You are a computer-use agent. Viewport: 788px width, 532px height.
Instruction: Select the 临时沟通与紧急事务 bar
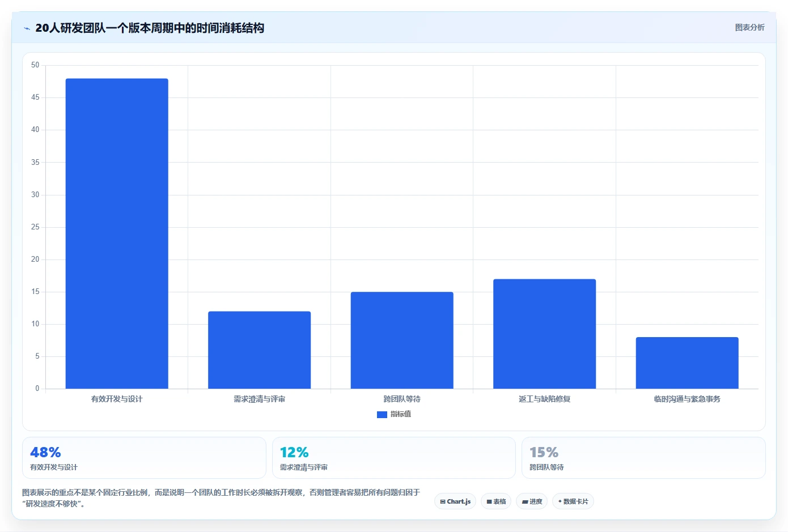tap(687, 363)
